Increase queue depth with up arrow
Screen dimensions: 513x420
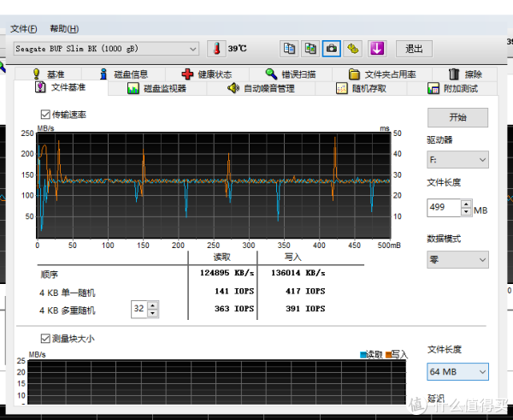tap(153, 305)
